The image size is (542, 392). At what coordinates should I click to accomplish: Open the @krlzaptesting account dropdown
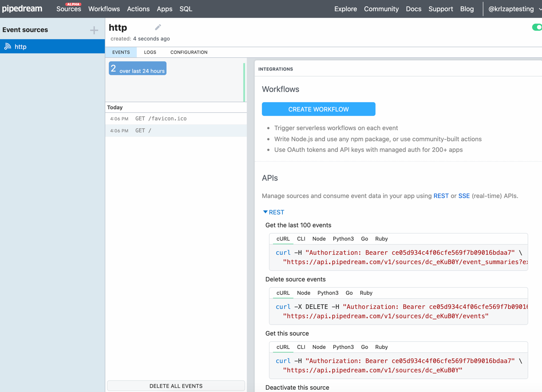[514, 9]
